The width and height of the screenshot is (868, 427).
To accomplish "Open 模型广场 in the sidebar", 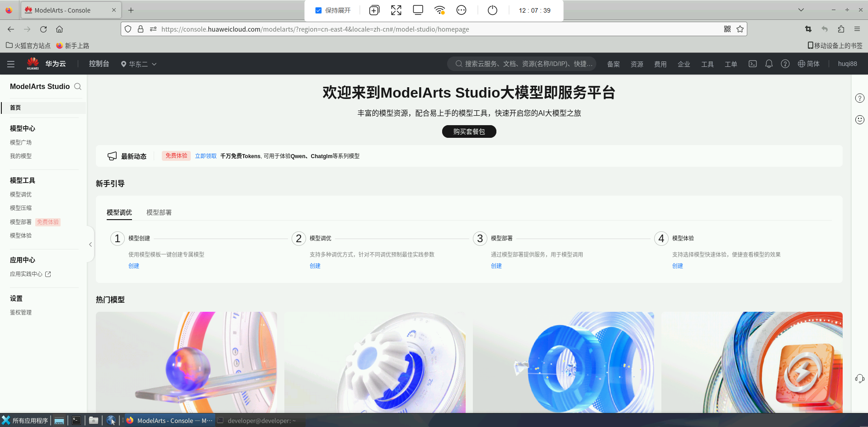I will click(21, 142).
